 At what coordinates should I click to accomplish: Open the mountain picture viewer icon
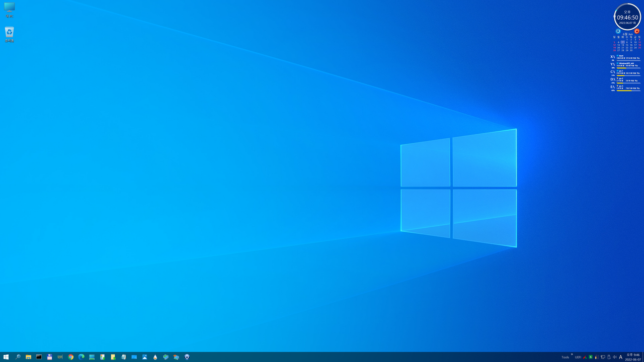point(144,357)
